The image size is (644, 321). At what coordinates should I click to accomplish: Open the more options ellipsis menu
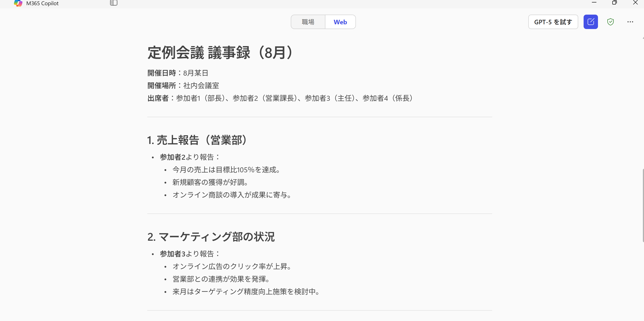point(631,22)
